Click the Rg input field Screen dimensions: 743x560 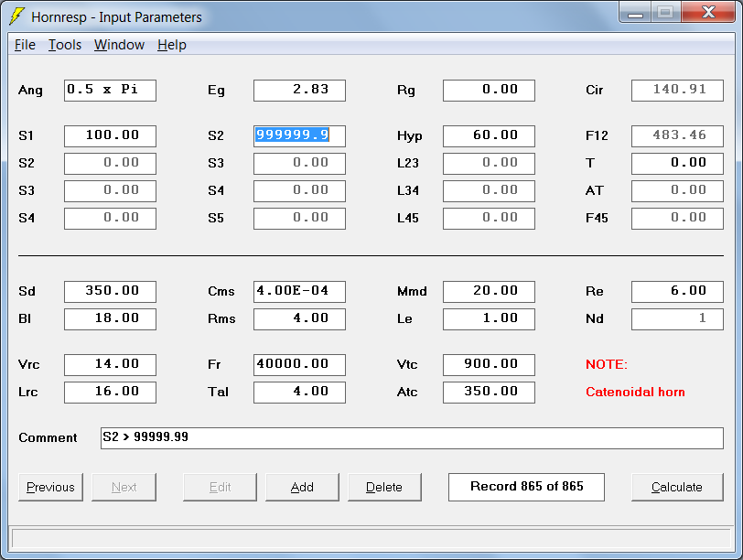[489, 91]
